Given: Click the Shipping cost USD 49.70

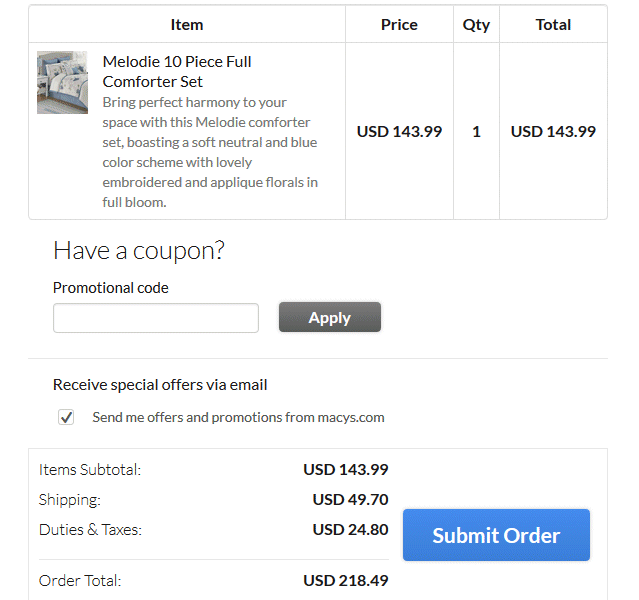Looking at the screenshot, I should pyautogui.click(x=350, y=499).
